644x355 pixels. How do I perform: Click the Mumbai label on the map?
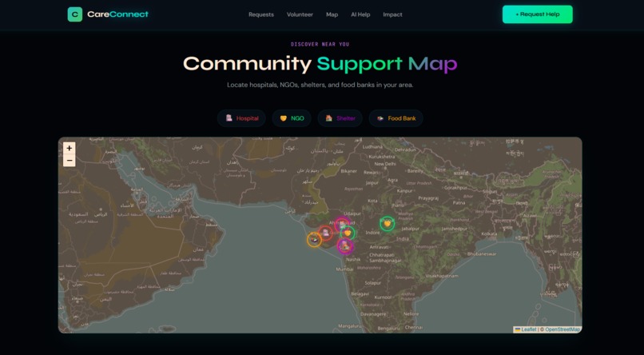coord(344,269)
